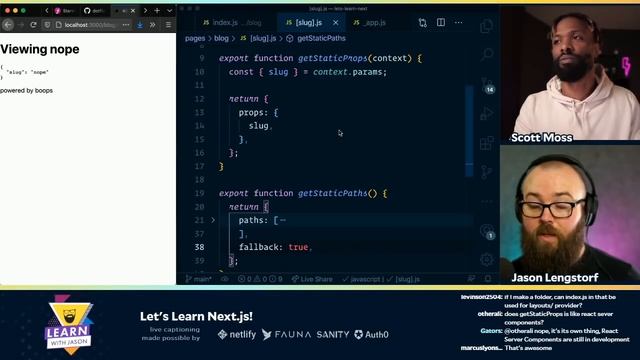
Task: Reload the localhost page in browser
Action: tap(33, 25)
